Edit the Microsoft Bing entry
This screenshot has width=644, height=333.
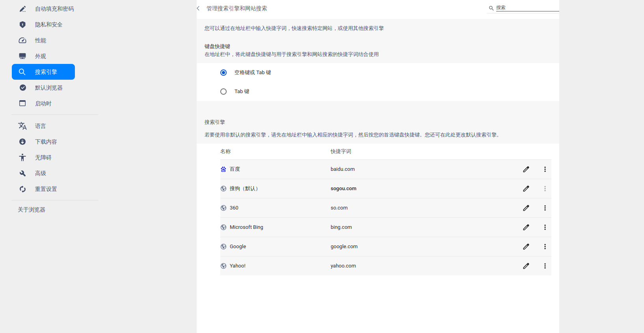coord(526,227)
